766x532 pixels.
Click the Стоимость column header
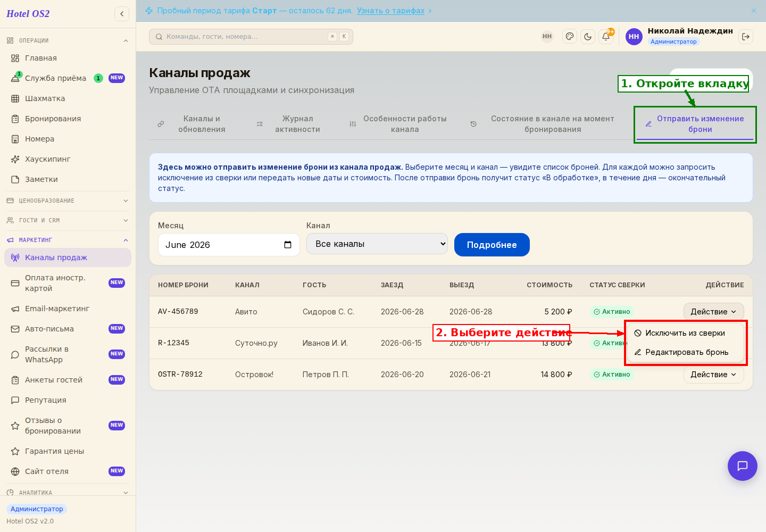click(549, 285)
